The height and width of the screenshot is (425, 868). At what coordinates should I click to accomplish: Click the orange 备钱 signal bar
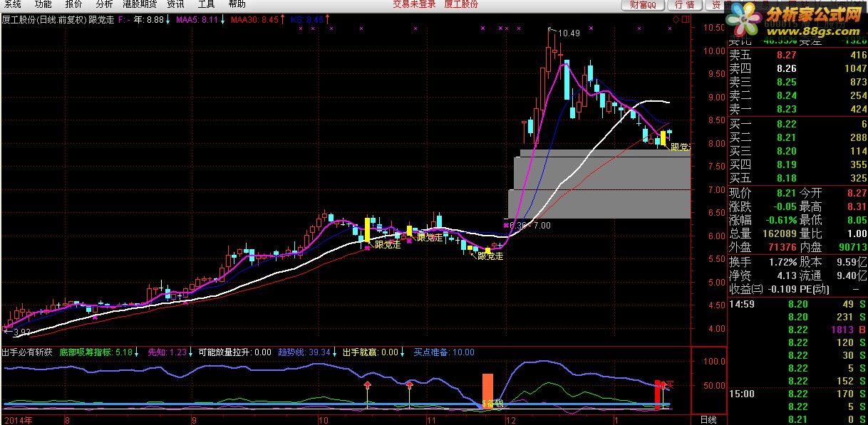click(487, 390)
